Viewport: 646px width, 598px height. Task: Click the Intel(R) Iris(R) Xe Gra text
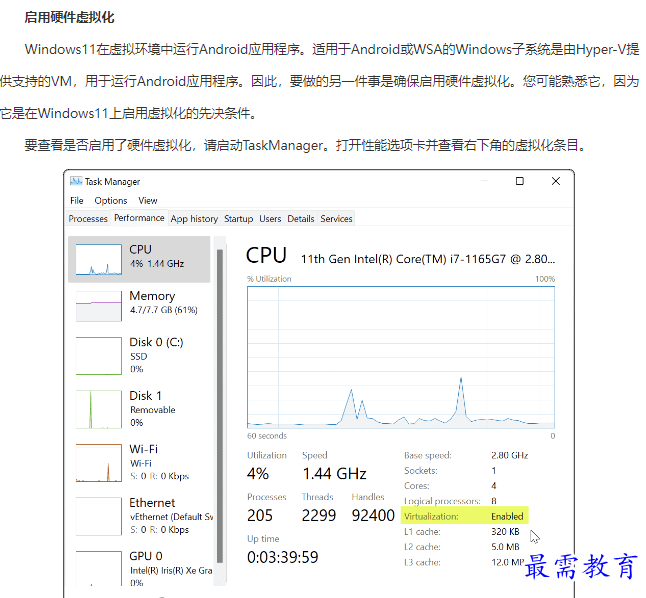[x=171, y=570]
